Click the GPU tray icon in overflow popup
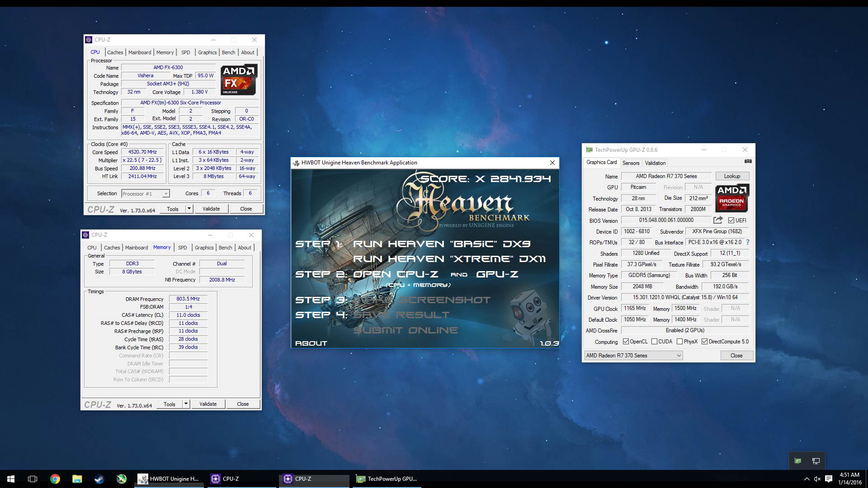Screen dimensions: 868x488 [798, 461]
